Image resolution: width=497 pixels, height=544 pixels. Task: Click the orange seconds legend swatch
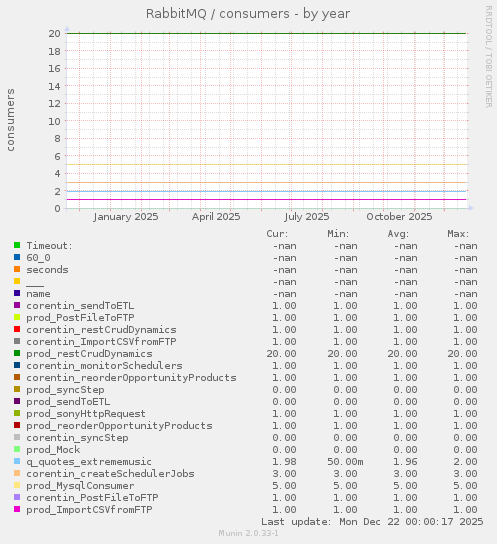[17, 269]
